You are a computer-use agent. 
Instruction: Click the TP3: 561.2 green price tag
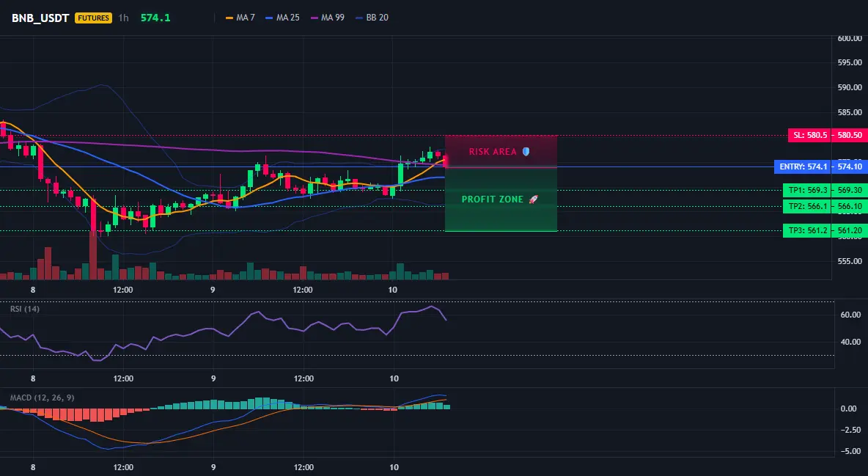pos(806,230)
